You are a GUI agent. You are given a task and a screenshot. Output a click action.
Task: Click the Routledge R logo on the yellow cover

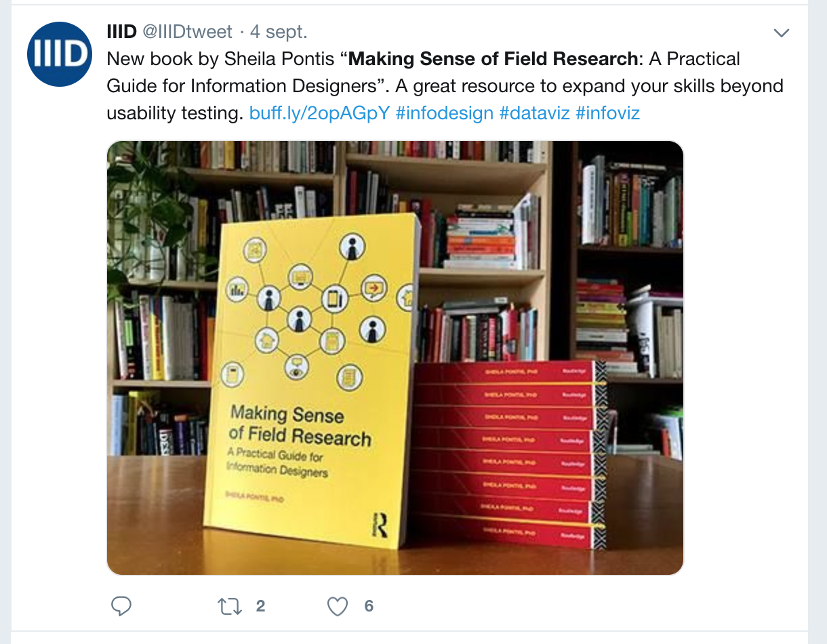(380, 525)
